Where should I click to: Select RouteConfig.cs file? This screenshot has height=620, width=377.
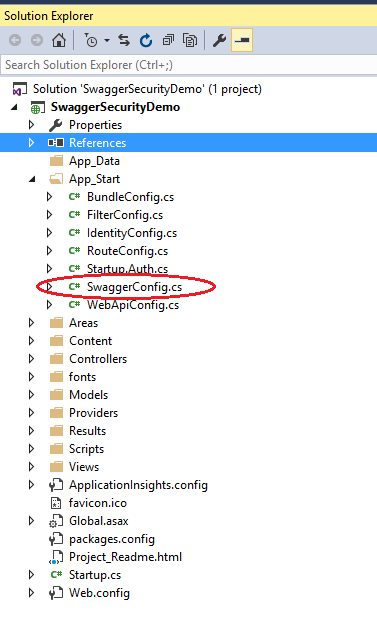point(127,251)
